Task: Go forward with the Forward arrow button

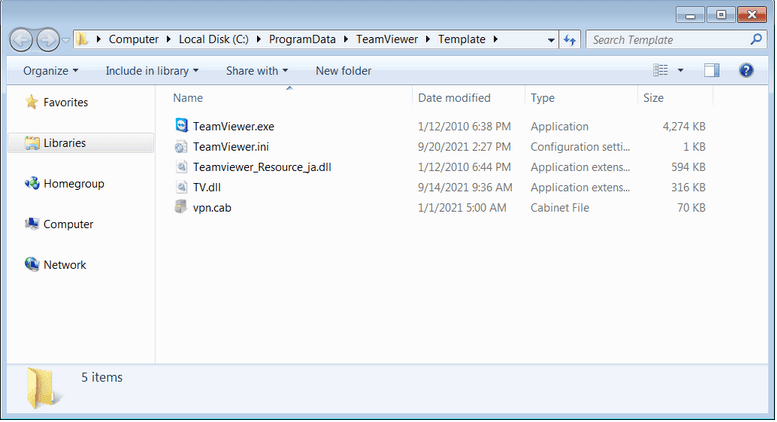Action: tap(48, 40)
